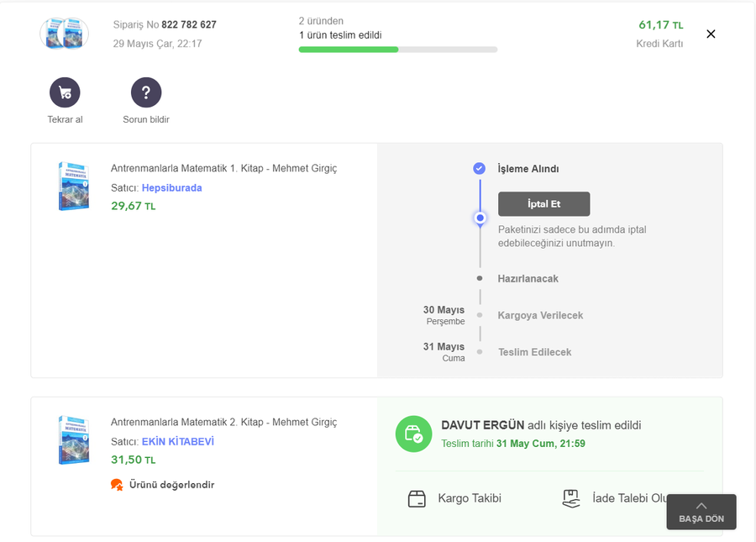Click the Ürünü değerlendir text link
756x542 pixels.
(x=172, y=485)
